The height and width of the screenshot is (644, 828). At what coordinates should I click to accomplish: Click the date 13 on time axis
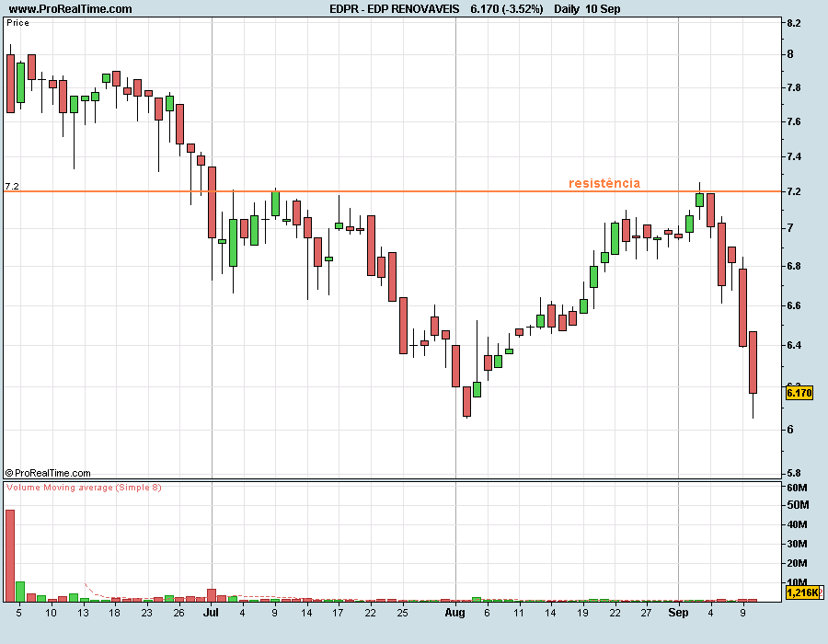click(x=83, y=613)
